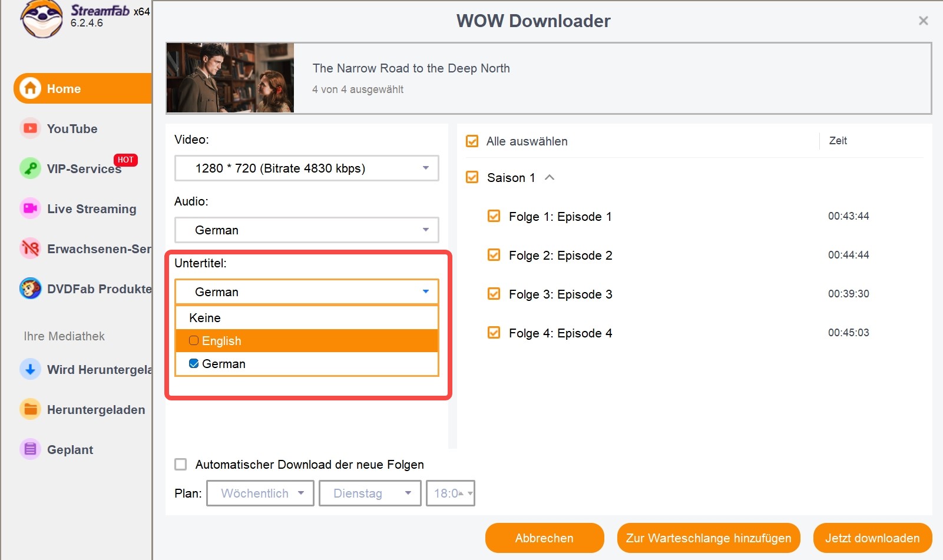Select Keine in subtitle list
Screen dimensions: 943x560
tap(307, 318)
